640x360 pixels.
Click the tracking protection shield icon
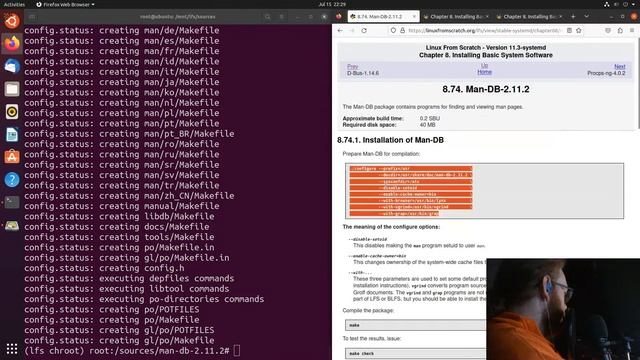(x=393, y=31)
